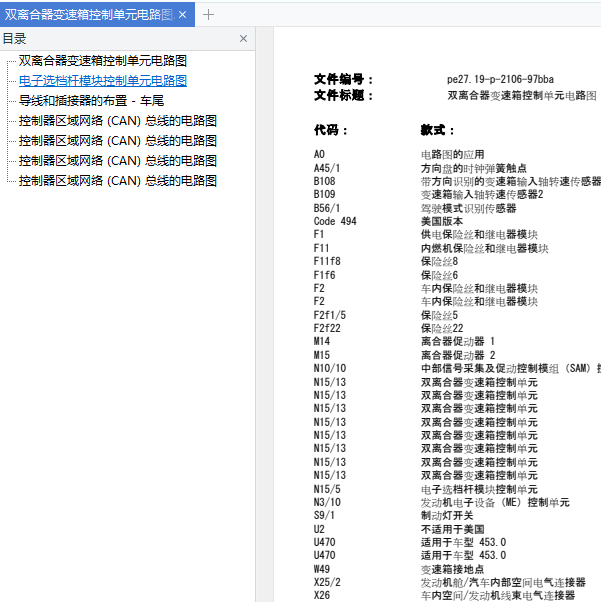
Task: Click 文件编号 label
Action: pyautogui.click(x=343, y=79)
